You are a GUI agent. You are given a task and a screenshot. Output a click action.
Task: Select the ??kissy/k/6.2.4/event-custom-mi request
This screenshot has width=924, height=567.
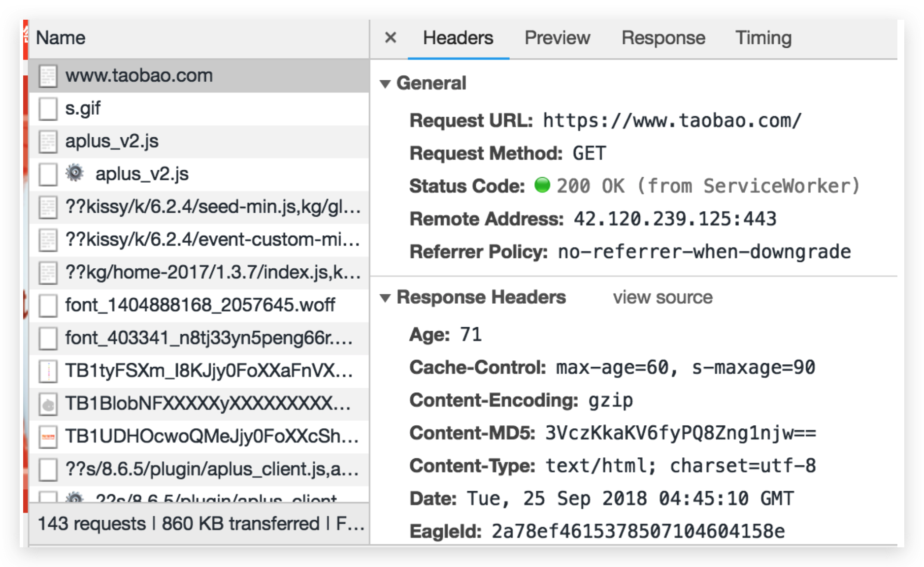coord(199,240)
